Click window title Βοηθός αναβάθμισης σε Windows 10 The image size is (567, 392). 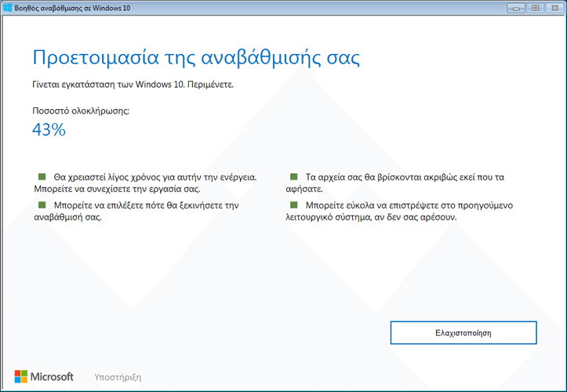pyautogui.click(x=72, y=8)
